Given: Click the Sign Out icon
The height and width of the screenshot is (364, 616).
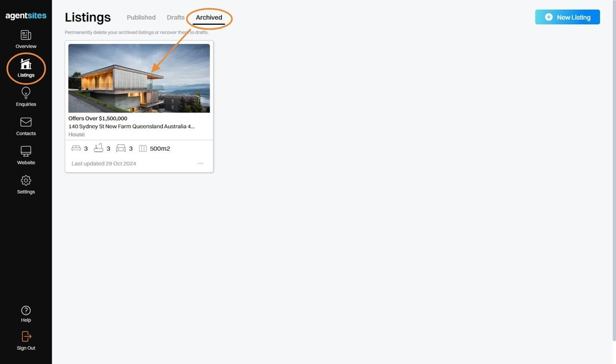Looking at the screenshot, I should [26, 337].
